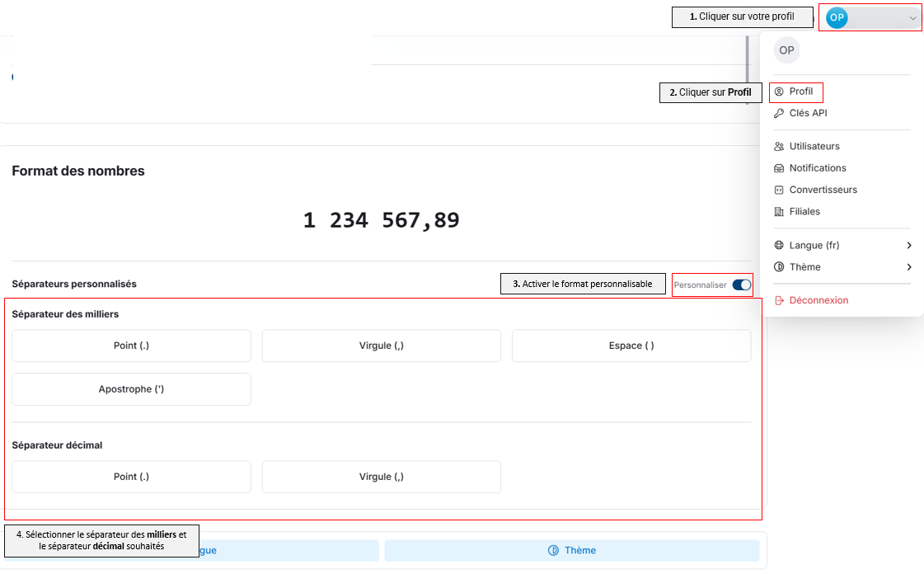Select Espace ( ) as thousands separator
The width and height of the screenshot is (924, 574).
[631, 346]
